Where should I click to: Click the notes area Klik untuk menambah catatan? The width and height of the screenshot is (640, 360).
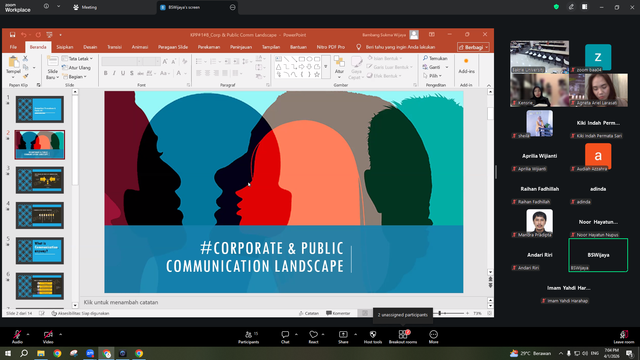tap(121, 302)
